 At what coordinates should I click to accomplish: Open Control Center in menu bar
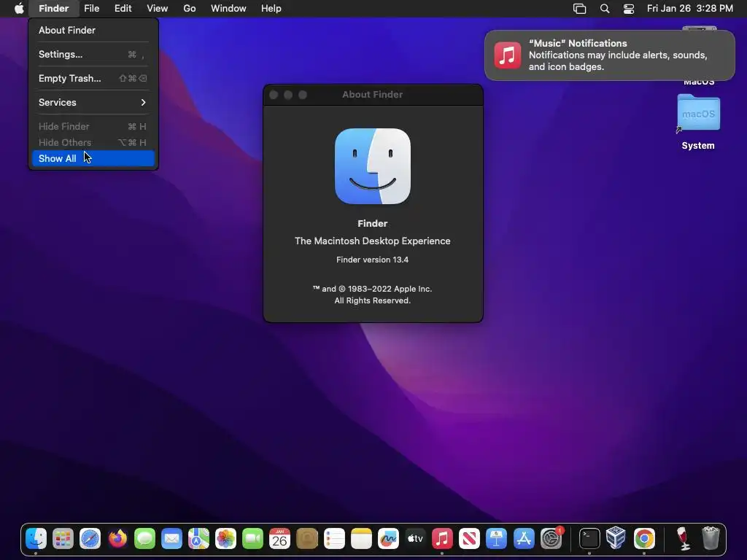628,9
